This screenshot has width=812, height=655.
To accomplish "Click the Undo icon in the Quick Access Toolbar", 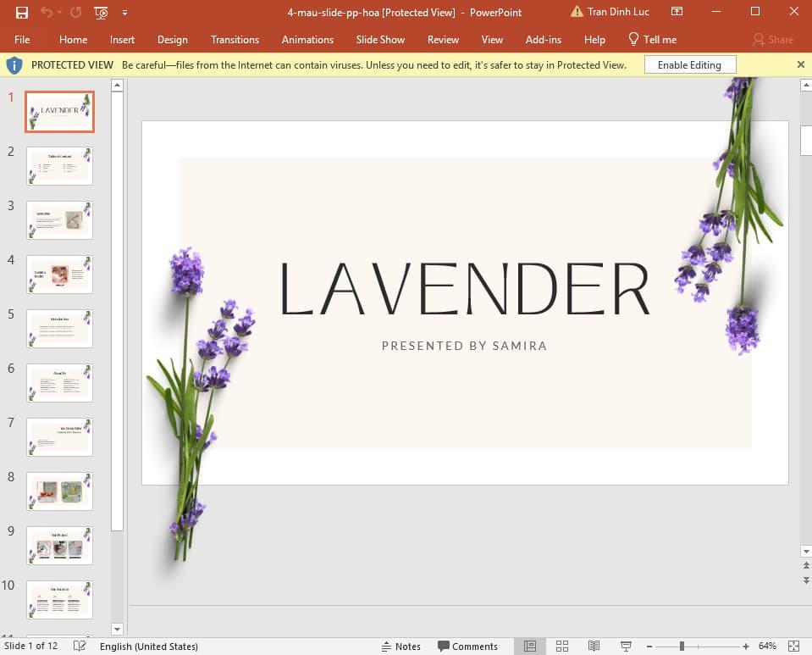I will pyautogui.click(x=47, y=12).
